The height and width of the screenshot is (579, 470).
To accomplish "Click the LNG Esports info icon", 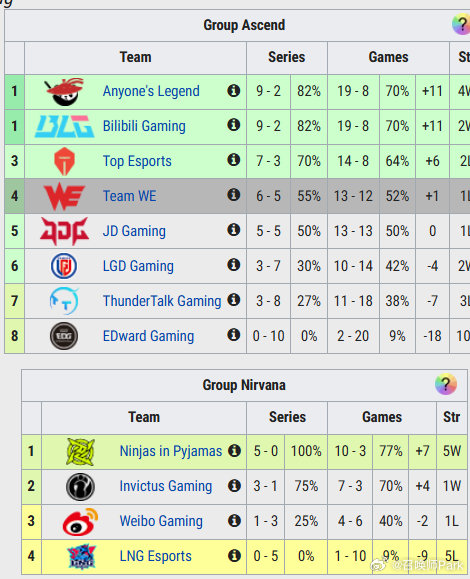I will [x=234, y=555].
